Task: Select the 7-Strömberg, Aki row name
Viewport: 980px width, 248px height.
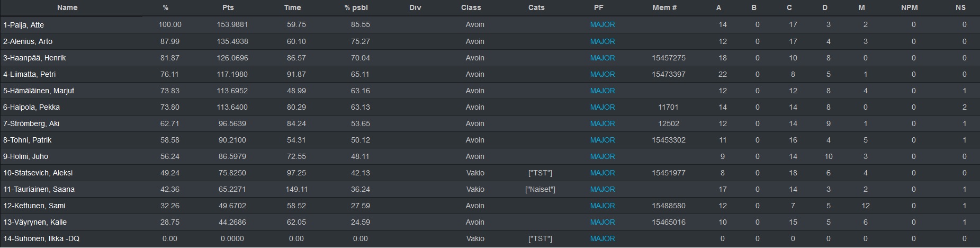Action: pos(31,123)
